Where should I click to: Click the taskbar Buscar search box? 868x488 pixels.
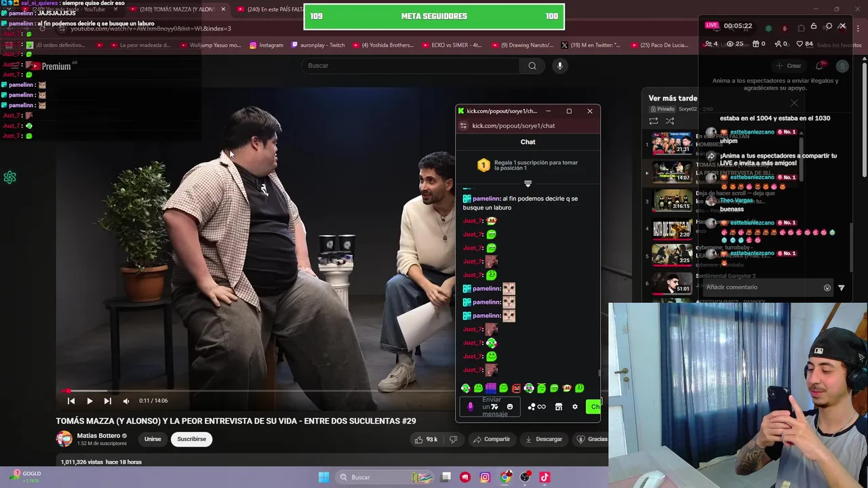383,477
